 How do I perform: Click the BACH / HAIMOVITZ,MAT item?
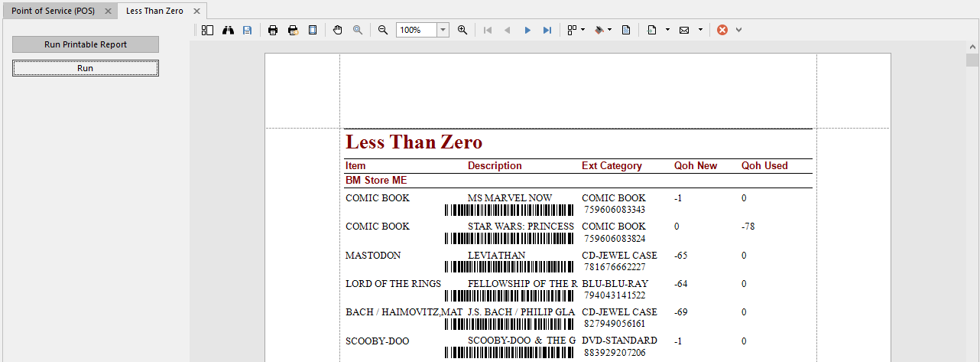(x=404, y=312)
